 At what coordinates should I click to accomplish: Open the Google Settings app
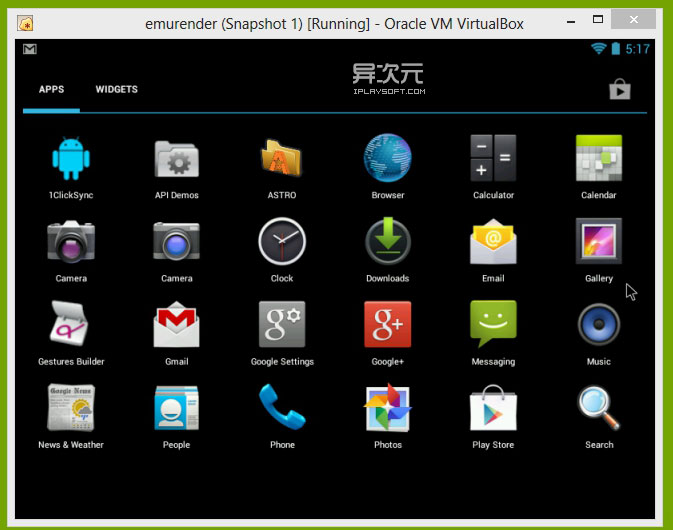[x=282, y=325]
